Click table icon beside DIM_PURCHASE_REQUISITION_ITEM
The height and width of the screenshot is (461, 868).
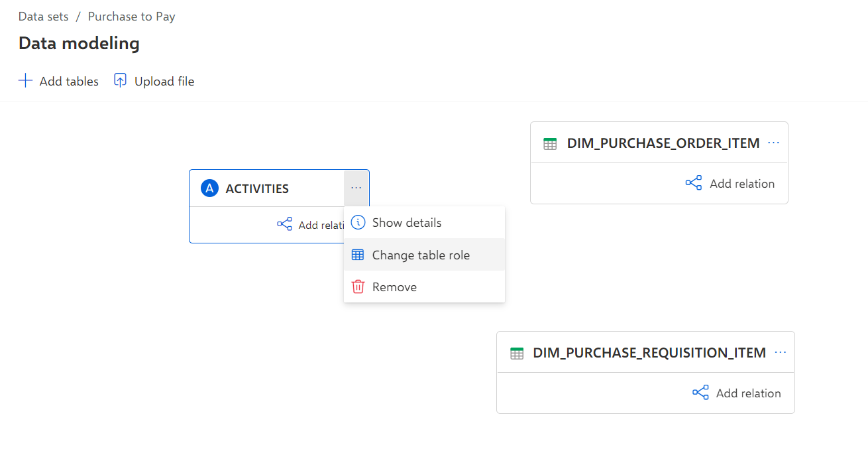517,354
